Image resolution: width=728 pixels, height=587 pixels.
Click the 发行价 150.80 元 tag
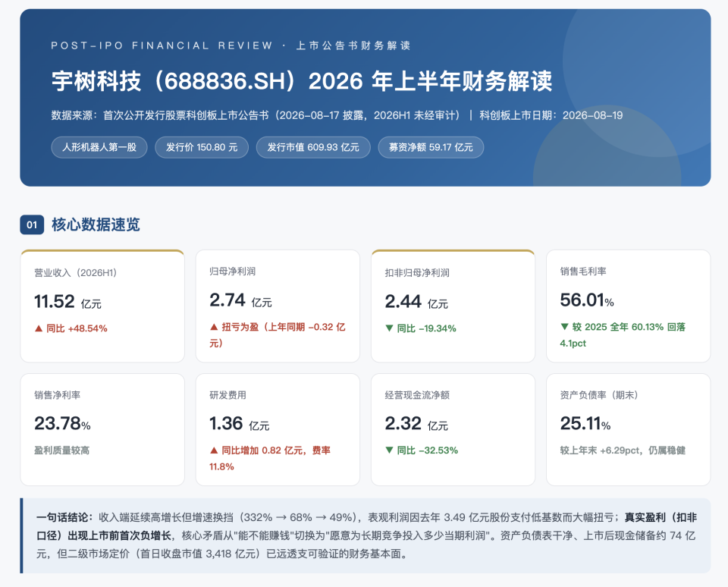pos(202,147)
